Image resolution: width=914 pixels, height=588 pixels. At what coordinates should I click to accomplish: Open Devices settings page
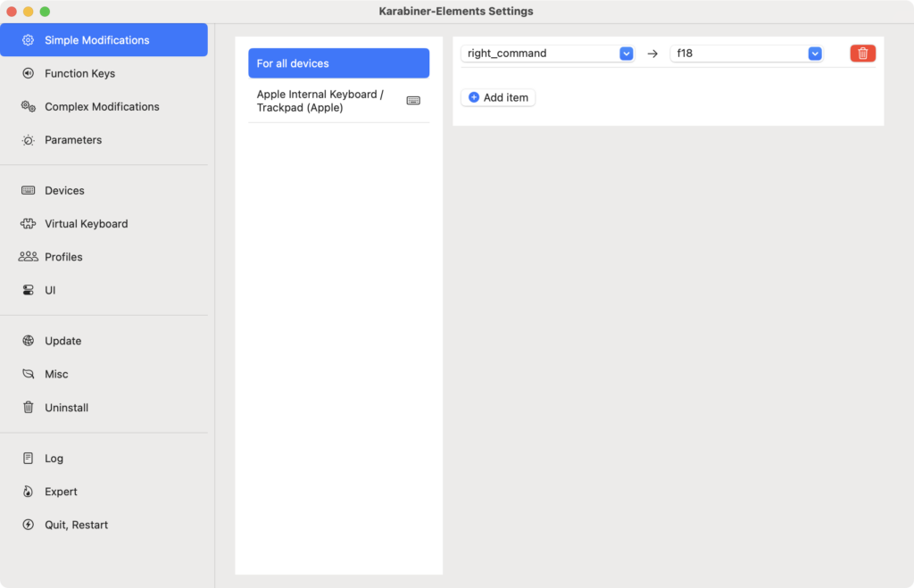104,191
